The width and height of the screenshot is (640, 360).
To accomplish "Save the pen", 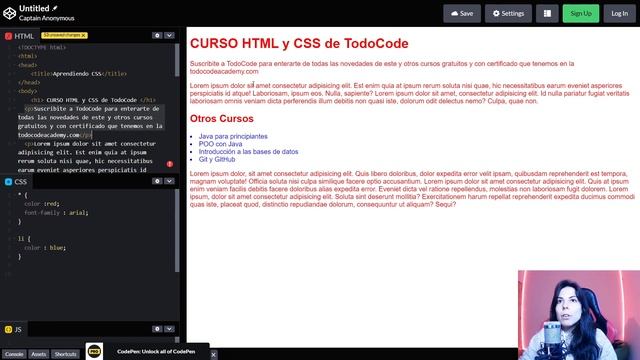I will (x=462, y=13).
